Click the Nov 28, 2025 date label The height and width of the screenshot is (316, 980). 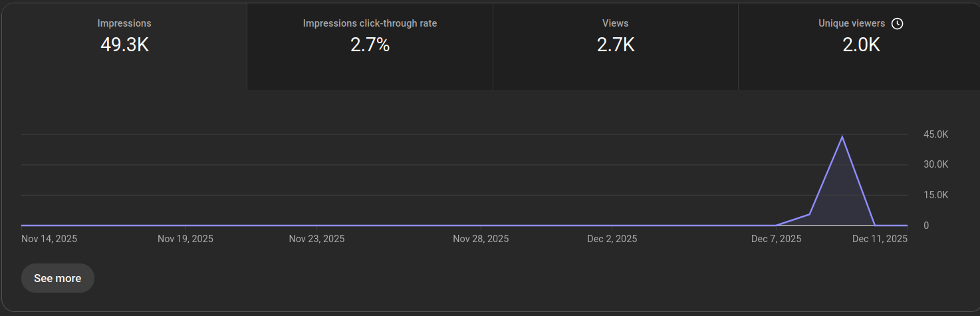[481, 239]
